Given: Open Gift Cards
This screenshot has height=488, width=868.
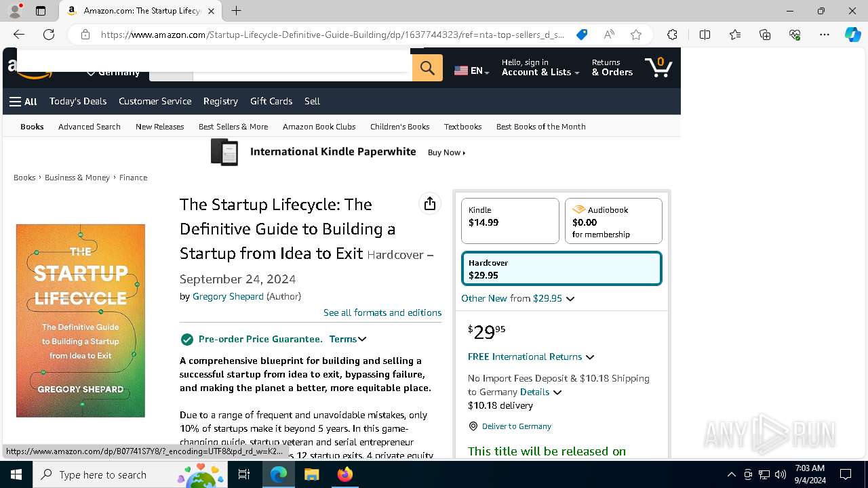Looking at the screenshot, I should (x=271, y=102).
